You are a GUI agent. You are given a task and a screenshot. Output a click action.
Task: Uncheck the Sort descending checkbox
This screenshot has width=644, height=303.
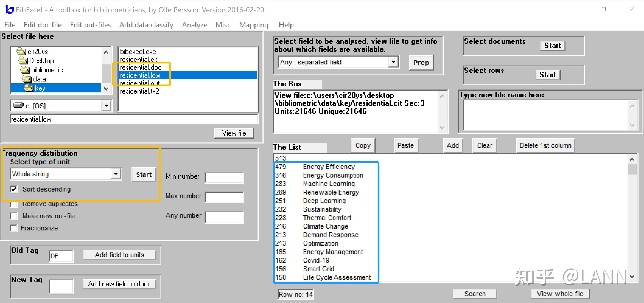(x=14, y=189)
